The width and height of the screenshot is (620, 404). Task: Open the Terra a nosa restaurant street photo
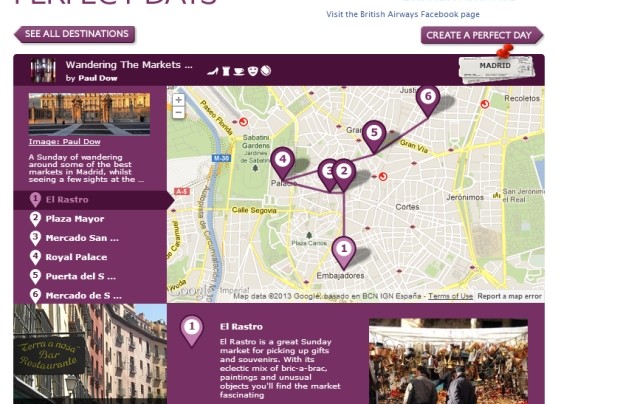[x=90, y=354]
